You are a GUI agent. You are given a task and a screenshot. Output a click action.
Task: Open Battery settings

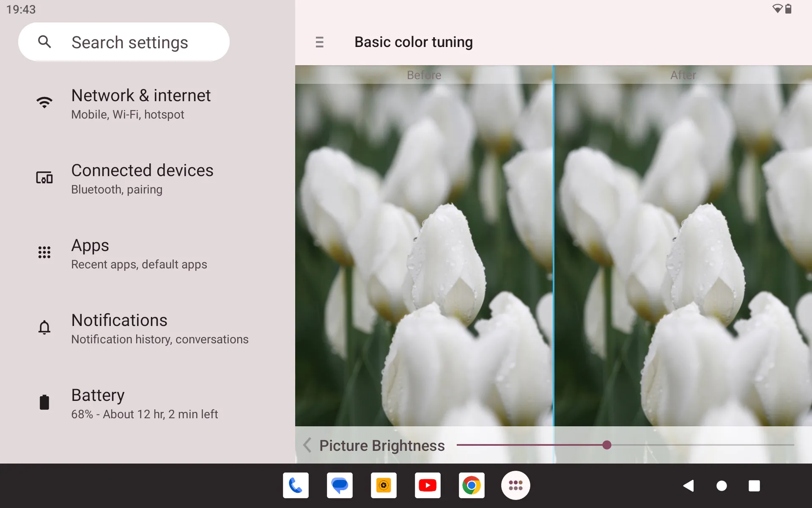coord(148,404)
